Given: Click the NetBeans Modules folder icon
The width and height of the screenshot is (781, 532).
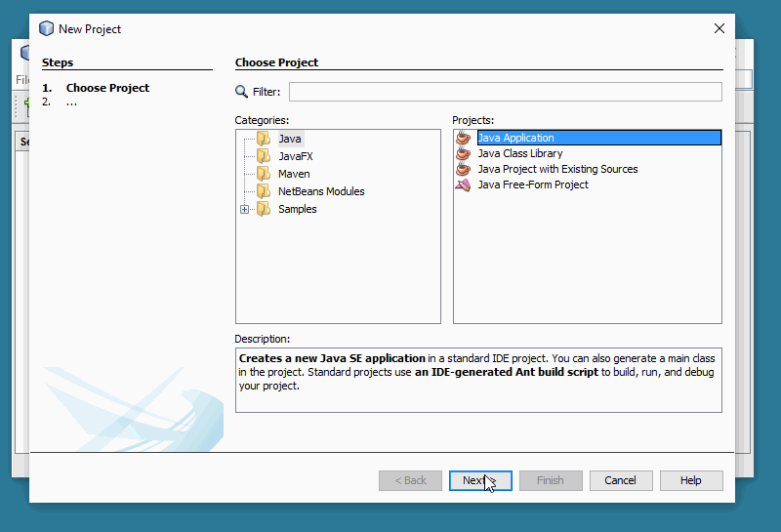Looking at the screenshot, I should coord(264,191).
